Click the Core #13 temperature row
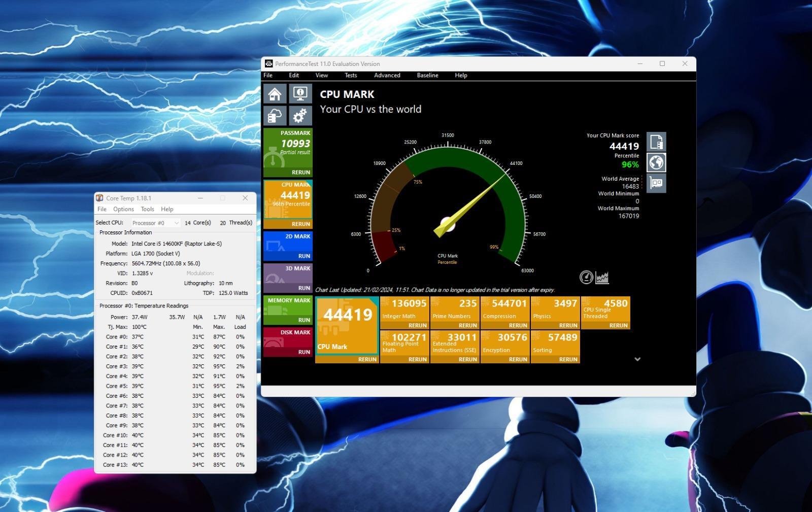Viewport: 812px width, 512px height. 175,465
